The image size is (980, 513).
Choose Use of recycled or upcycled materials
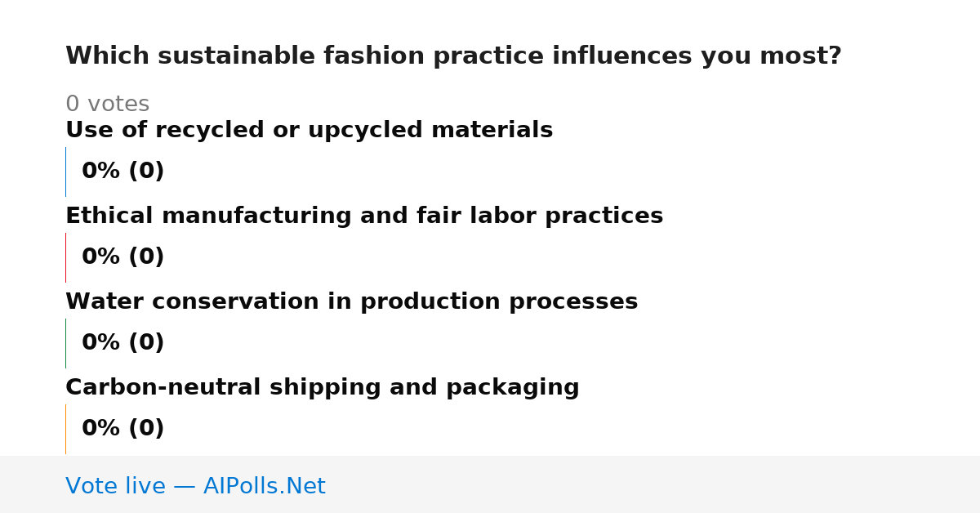coord(309,131)
